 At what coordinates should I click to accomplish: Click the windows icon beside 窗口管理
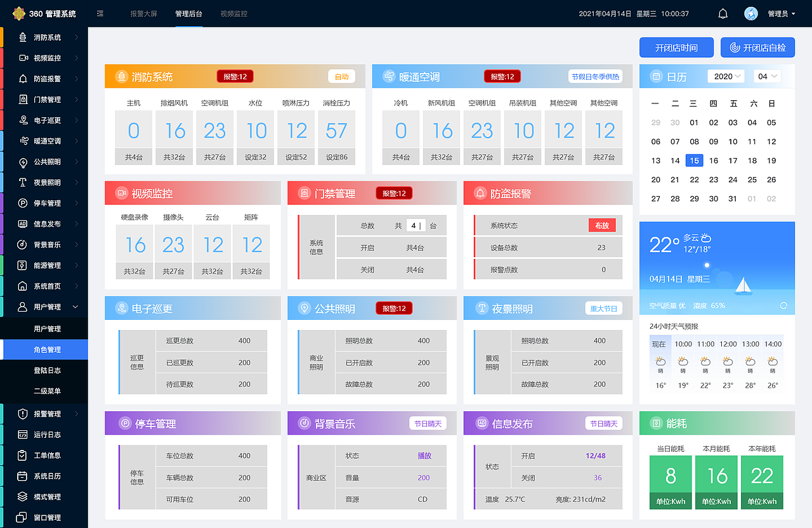[x=23, y=517]
